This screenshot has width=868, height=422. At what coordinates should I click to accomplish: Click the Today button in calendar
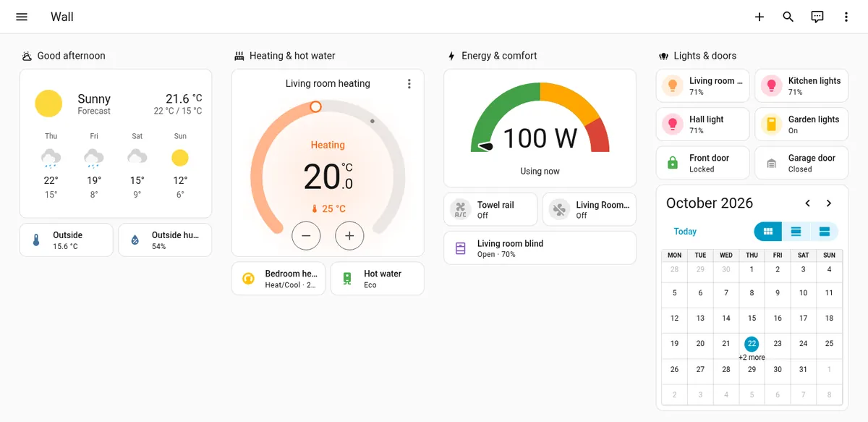click(x=685, y=232)
